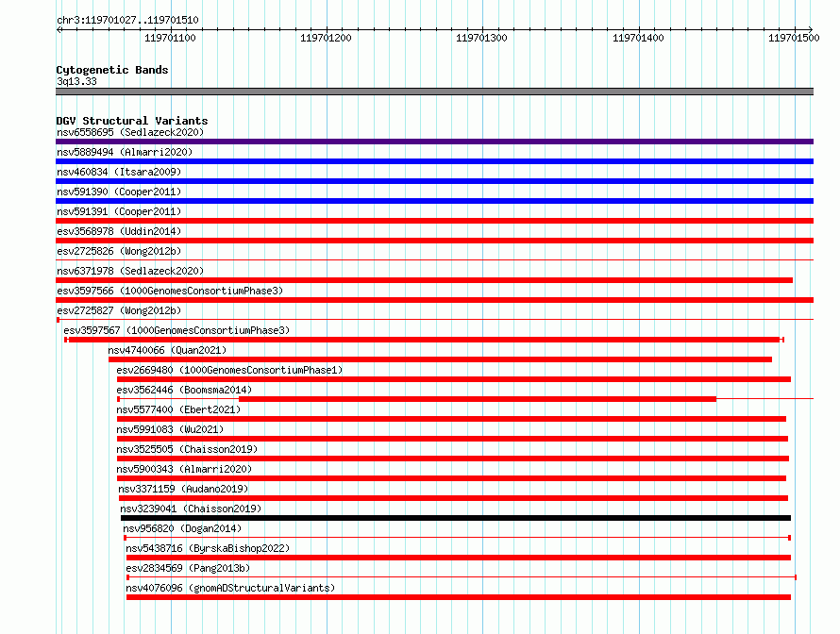Select the red nsv4740066 variant bar
The height and width of the screenshot is (634, 840).
tap(440, 359)
